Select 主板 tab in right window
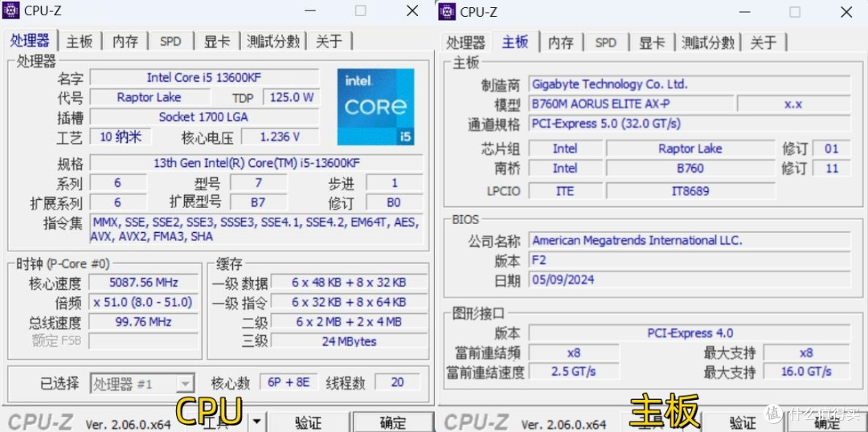868x432 pixels. pos(515,42)
